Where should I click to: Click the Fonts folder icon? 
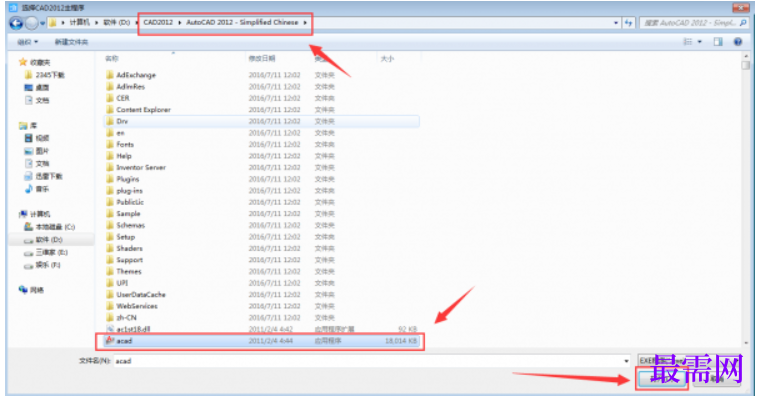(110, 144)
